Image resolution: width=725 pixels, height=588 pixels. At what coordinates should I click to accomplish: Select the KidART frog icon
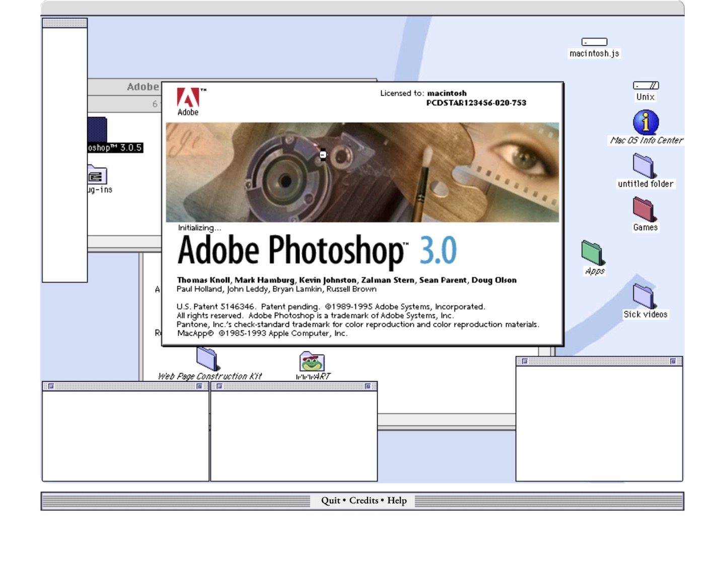312,361
